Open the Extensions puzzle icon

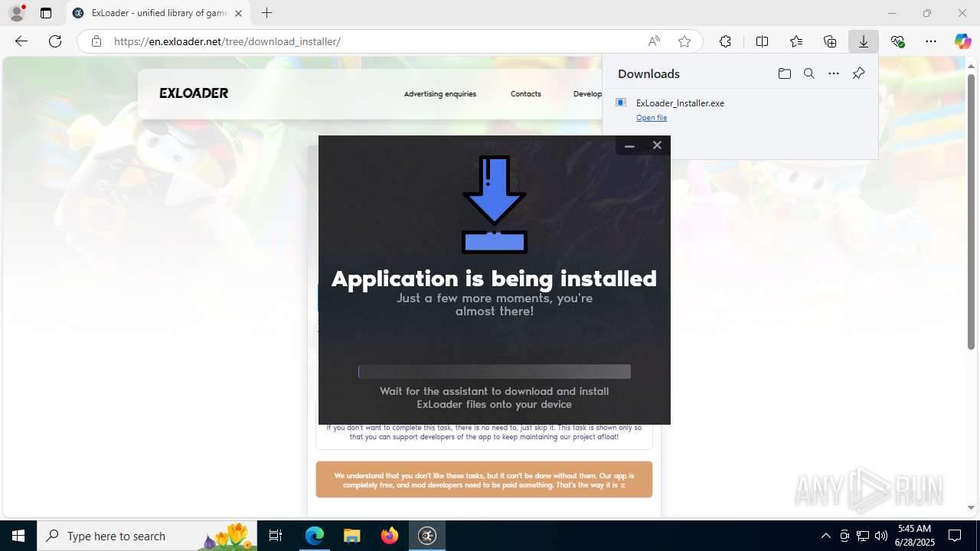[x=725, y=41]
